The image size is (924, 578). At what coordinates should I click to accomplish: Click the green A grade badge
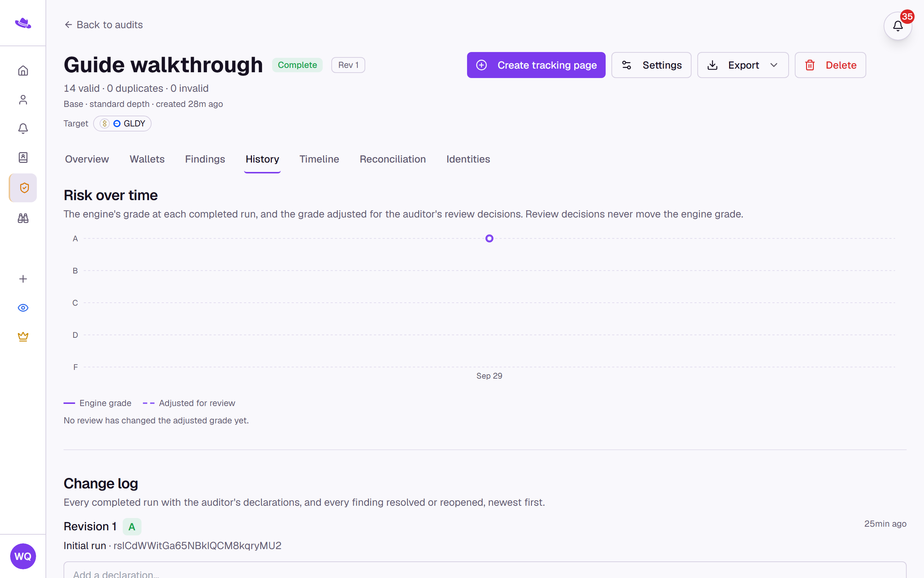(x=132, y=527)
